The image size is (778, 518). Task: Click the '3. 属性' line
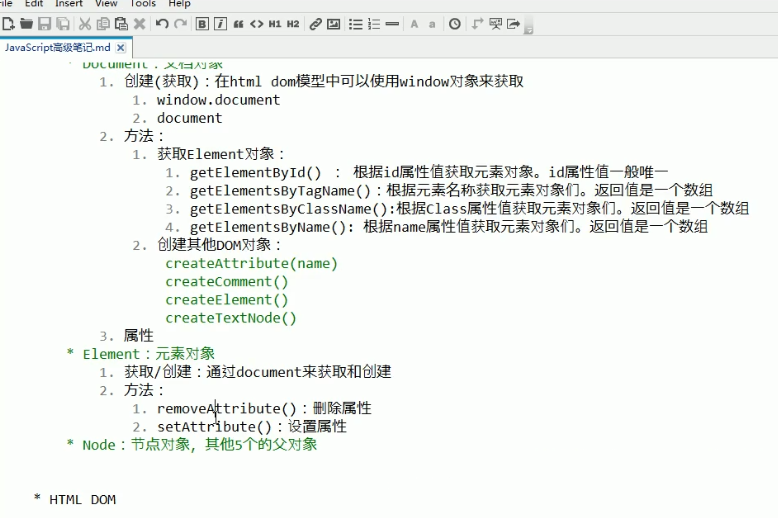(127, 336)
